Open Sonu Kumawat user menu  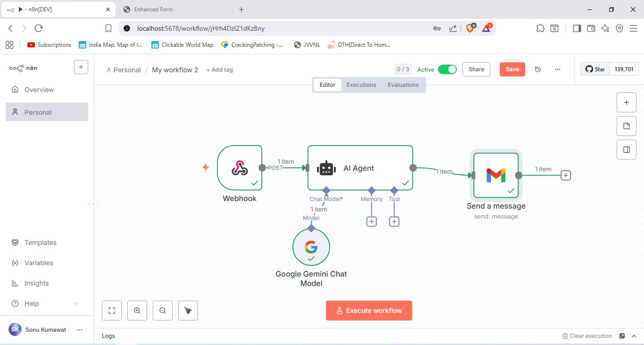point(79,329)
